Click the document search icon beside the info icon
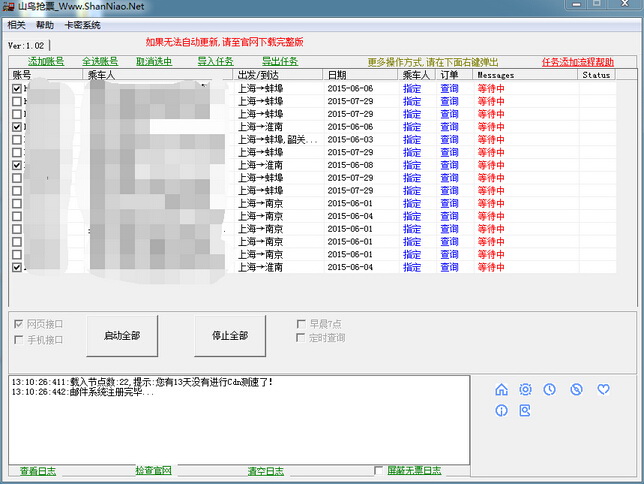This screenshot has height=485, width=644. (x=525, y=410)
